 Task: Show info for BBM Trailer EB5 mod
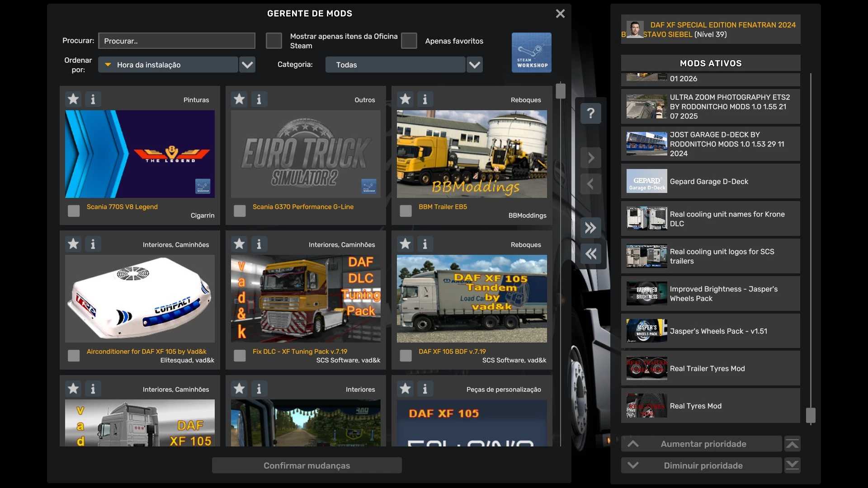425,99
